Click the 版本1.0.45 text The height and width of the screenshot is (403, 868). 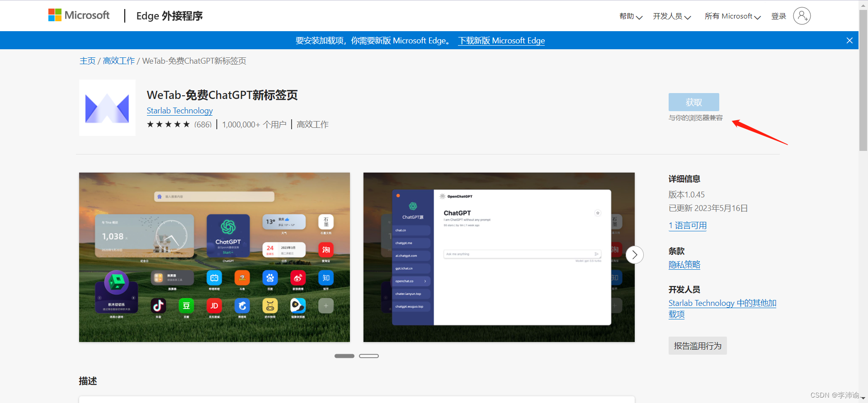click(x=687, y=195)
